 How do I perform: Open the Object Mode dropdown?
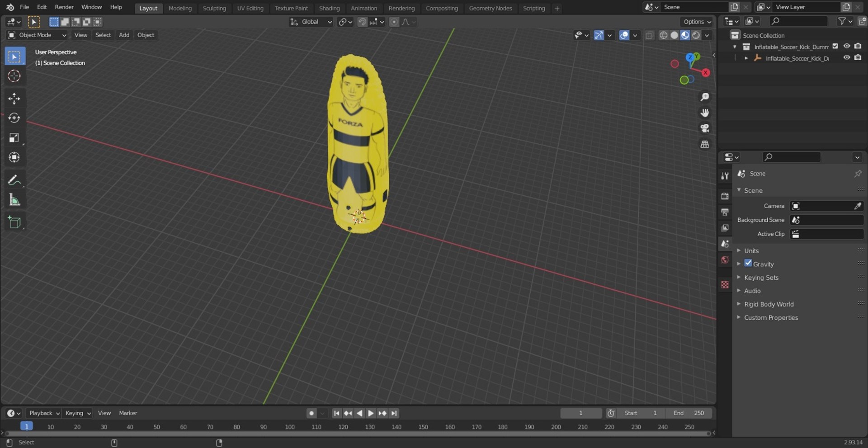tap(37, 35)
